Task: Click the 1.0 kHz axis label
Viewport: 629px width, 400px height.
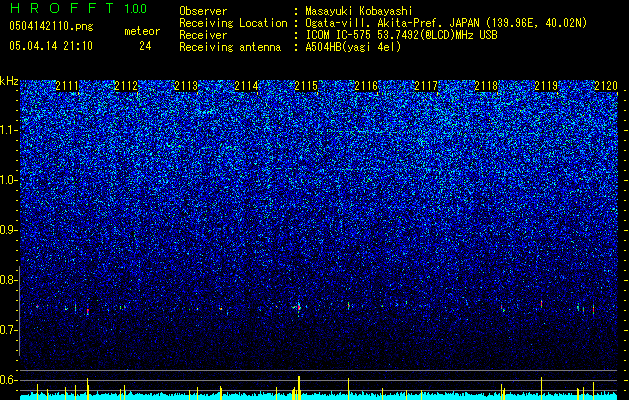Action: click(x=8, y=180)
